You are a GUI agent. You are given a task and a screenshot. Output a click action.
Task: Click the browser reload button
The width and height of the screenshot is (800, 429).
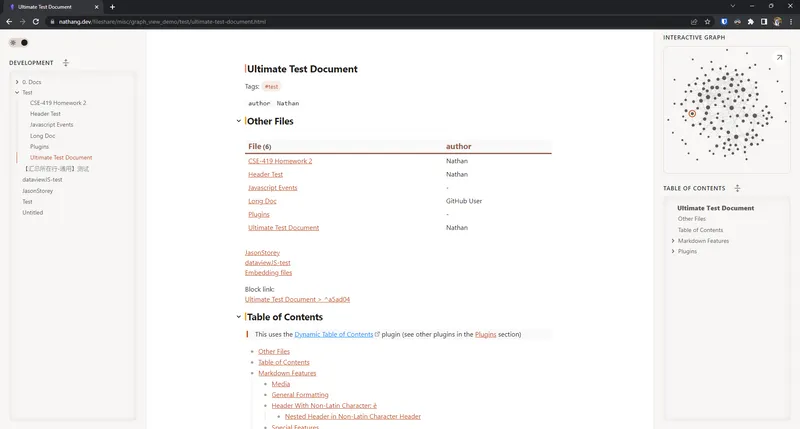coord(36,21)
